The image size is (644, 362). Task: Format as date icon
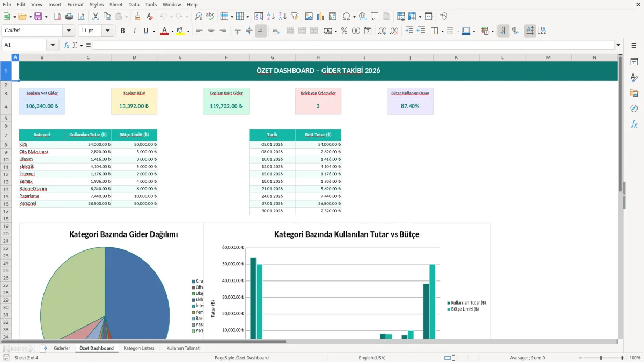click(x=368, y=31)
